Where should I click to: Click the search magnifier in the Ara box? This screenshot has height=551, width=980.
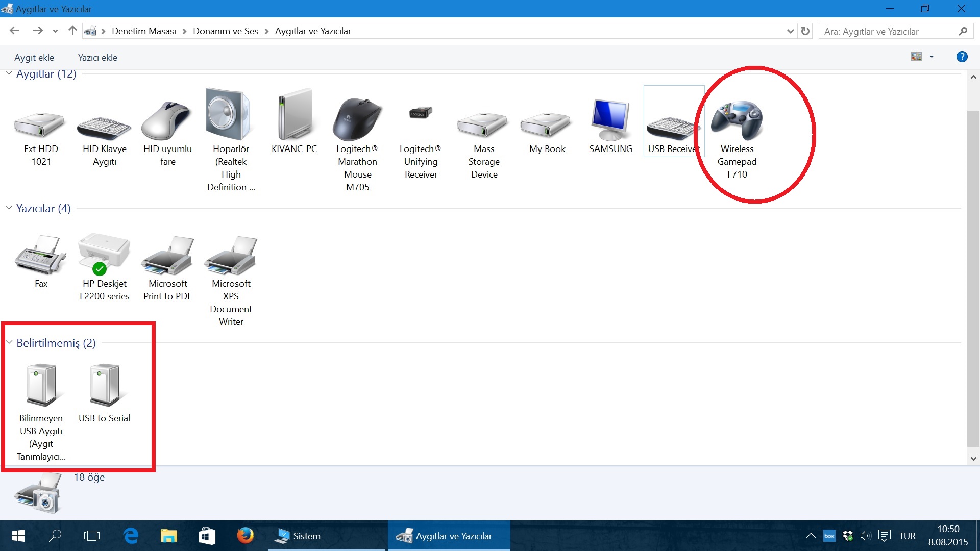coord(963,31)
